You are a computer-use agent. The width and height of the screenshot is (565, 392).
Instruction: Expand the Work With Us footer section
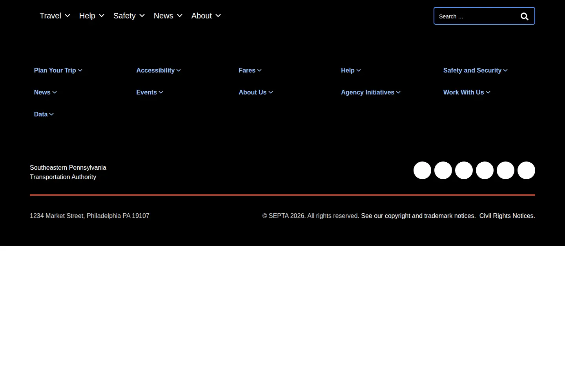467,93
